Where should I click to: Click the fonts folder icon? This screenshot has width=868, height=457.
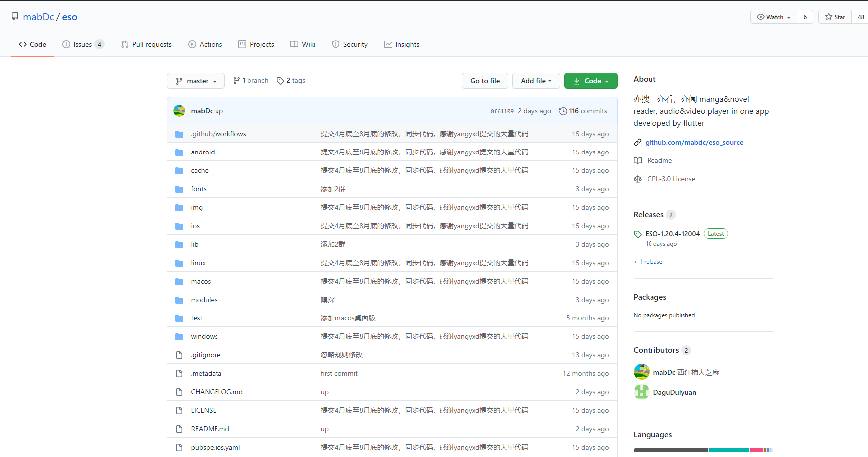point(179,189)
